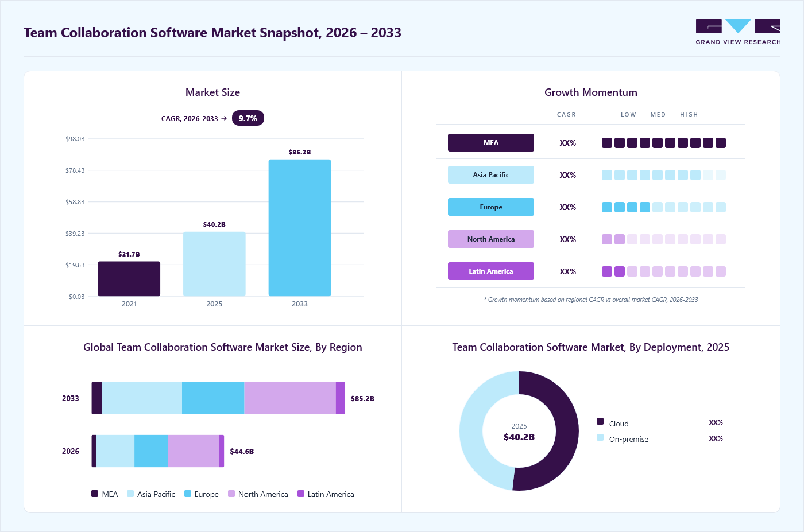Select the Asia Pacific region label

[x=491, y=175]
